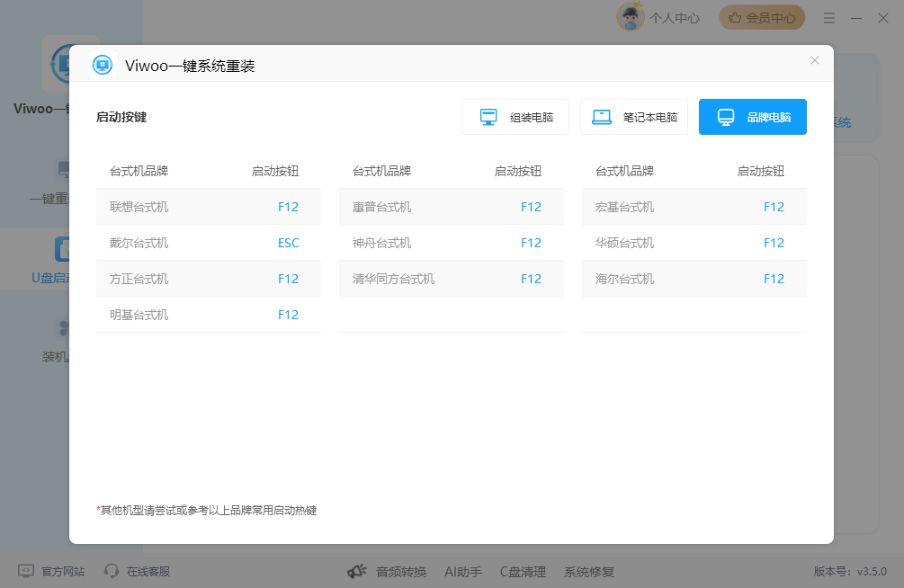
Task: Switch to the 笔记本电脑 tab
Action: click(633, 117)
